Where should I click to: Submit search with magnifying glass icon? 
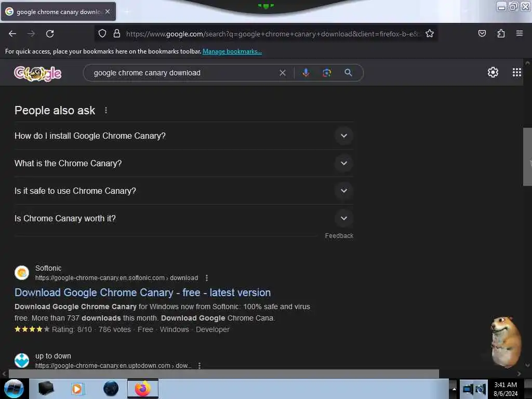tap(348, 73)
